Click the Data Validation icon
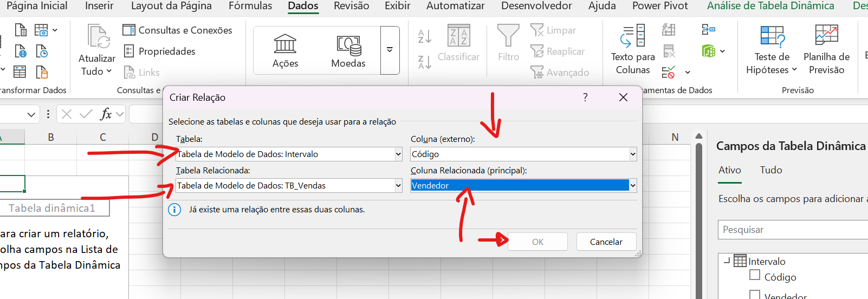The image size is (868, 299). point(669,72)
